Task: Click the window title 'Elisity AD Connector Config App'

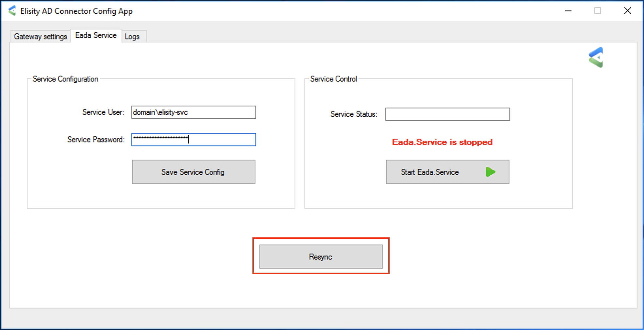Action: click(76, 11)
